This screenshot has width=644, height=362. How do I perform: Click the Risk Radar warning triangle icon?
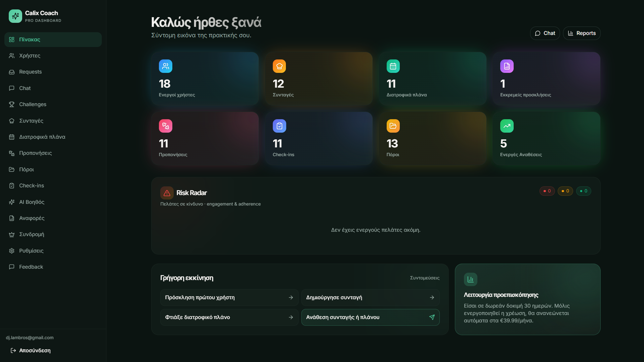click(167, 193)
